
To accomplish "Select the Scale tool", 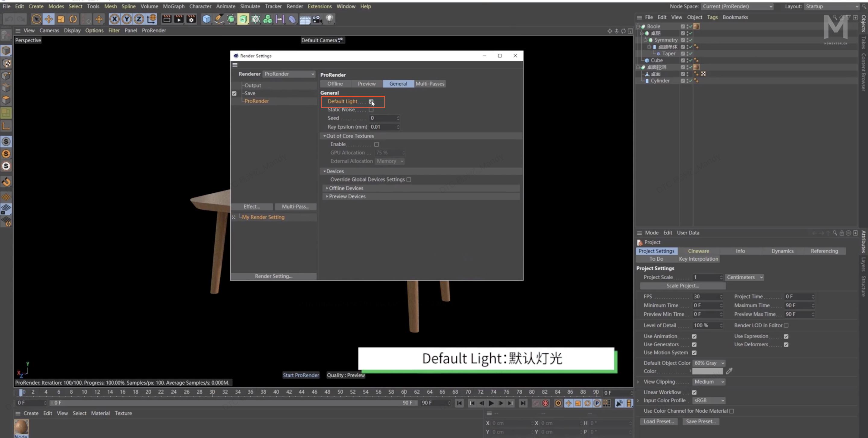I will point(61,19).
